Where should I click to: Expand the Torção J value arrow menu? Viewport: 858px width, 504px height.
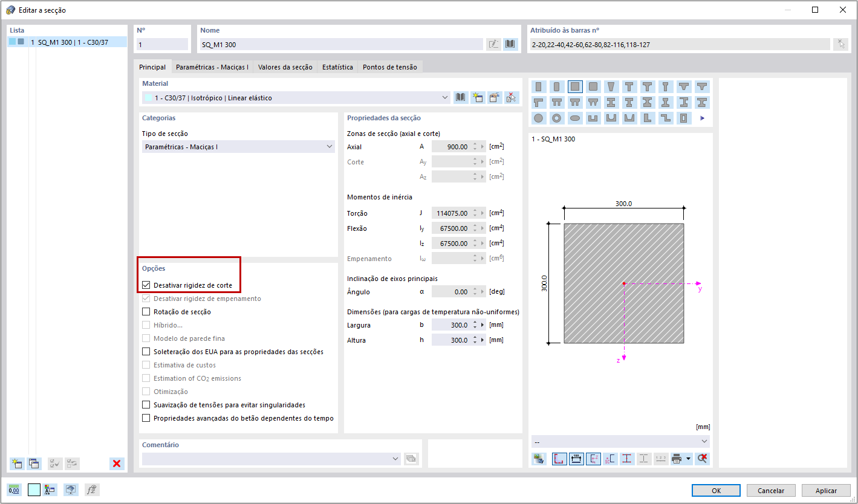(x=483, y=213)
